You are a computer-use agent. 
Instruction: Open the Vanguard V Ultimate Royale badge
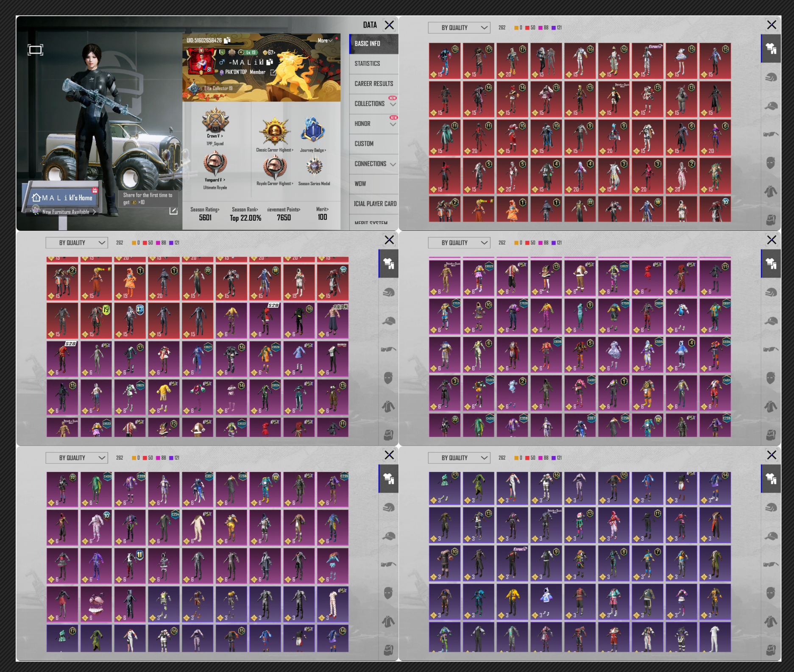215,164
